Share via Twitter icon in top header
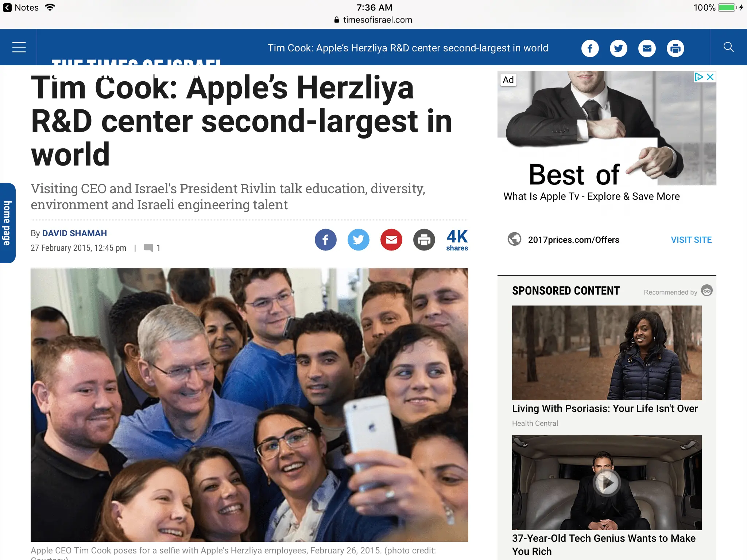 coord(618,48)
